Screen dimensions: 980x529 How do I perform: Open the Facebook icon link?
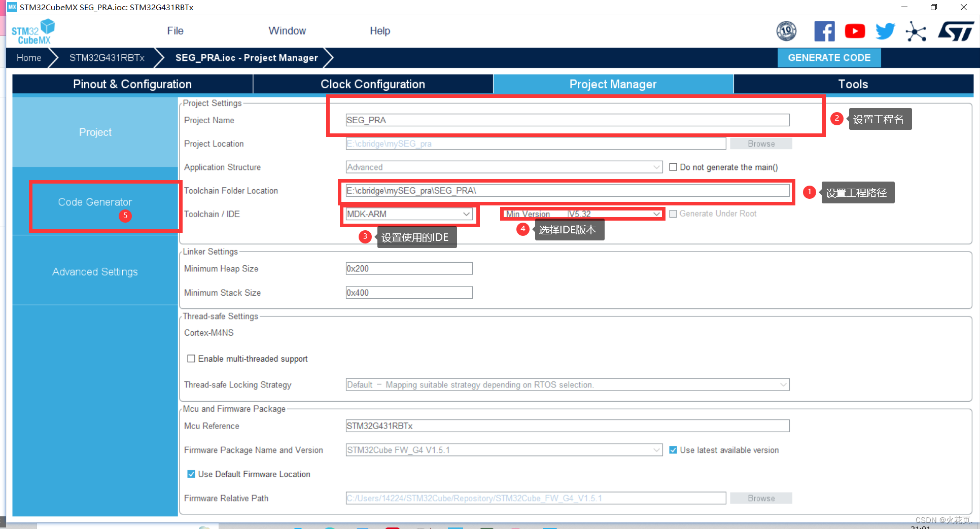pos(824,31)
